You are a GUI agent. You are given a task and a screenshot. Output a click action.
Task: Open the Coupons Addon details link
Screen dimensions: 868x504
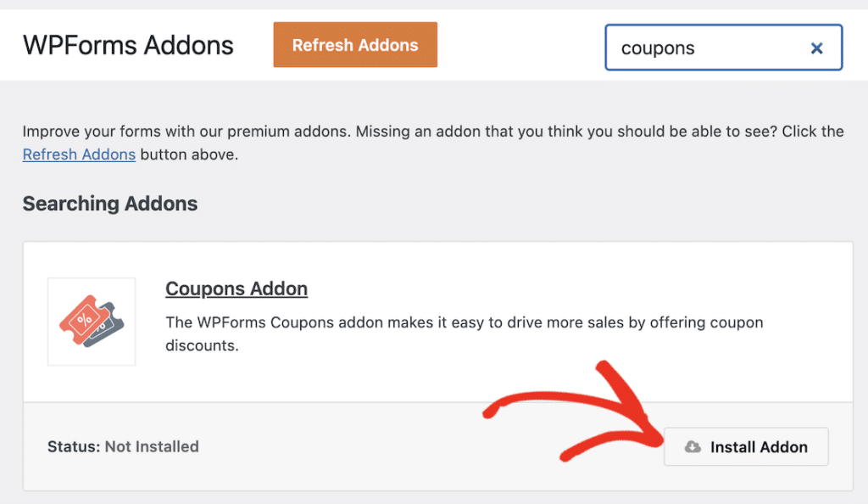[x=236, y=288]
